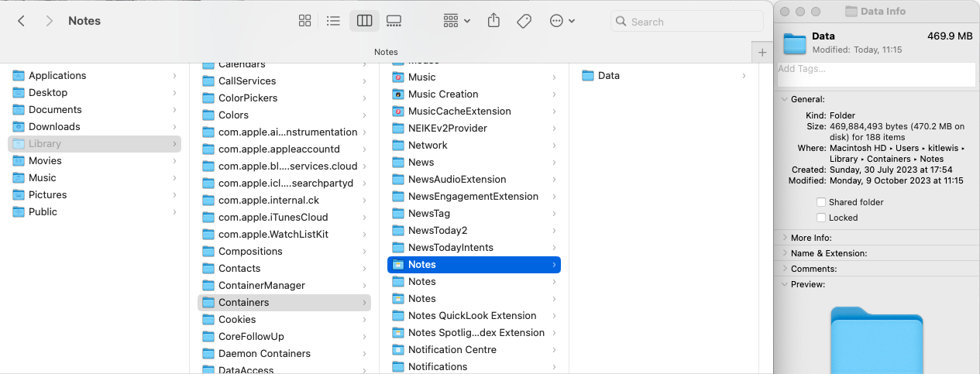Click the Compositions folder icon

[208, 251]
